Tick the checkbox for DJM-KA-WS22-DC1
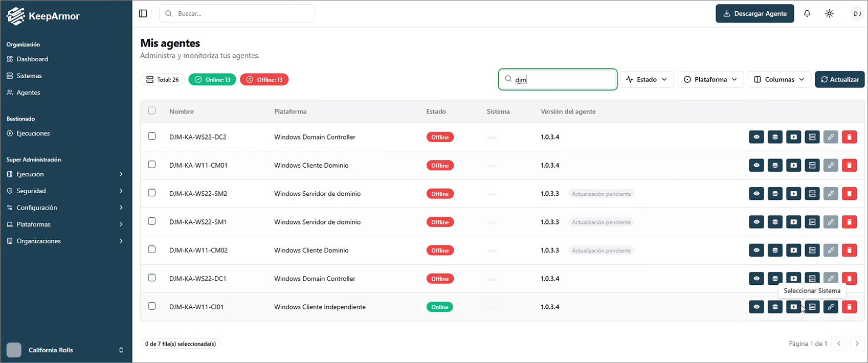The width and height of the screenshot is (868, 363). tap(152, 278)
